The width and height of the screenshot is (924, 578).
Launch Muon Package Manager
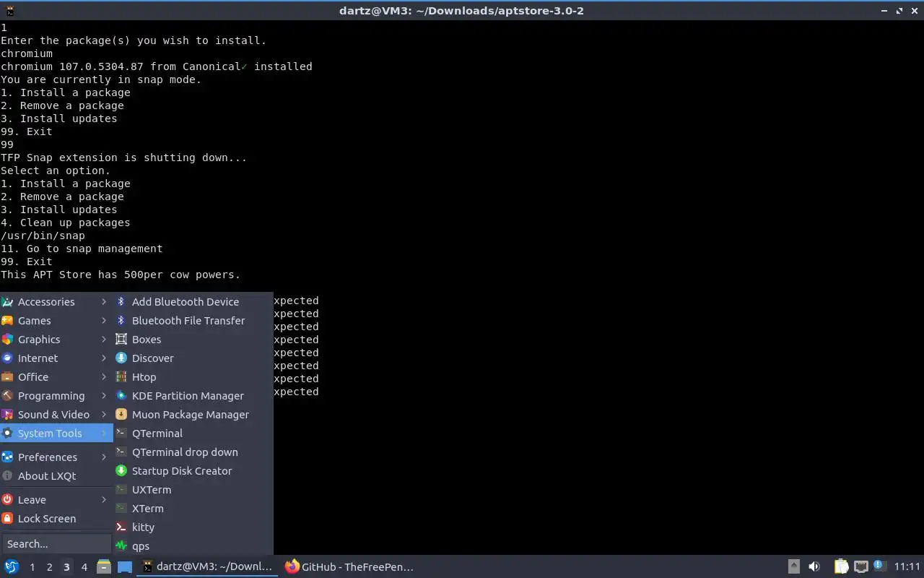pos(193,415)
